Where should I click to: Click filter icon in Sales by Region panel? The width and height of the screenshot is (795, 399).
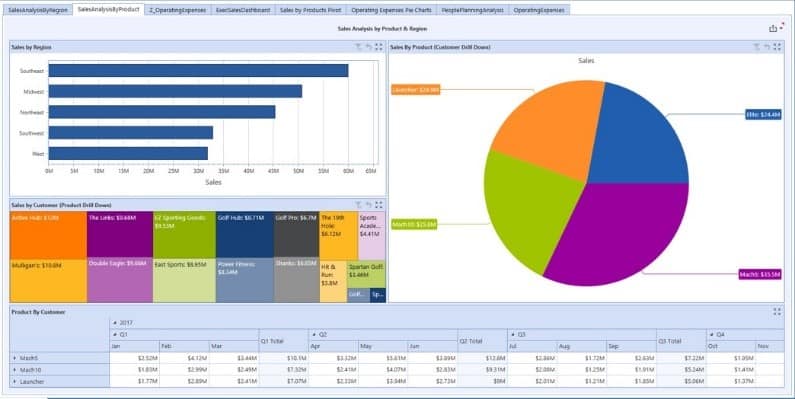[358, 47]
